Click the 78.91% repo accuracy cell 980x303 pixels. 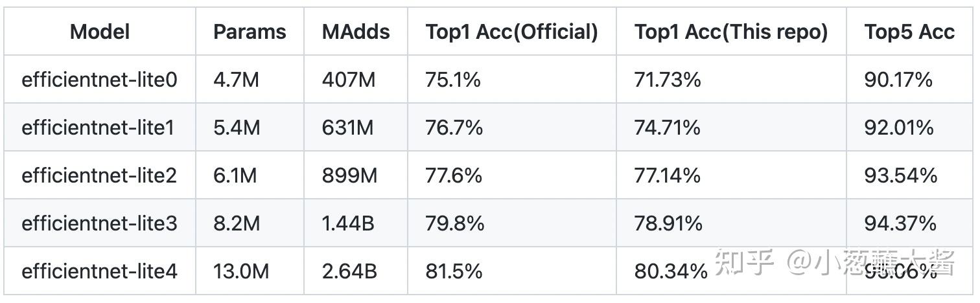click(x=668, y=223)
